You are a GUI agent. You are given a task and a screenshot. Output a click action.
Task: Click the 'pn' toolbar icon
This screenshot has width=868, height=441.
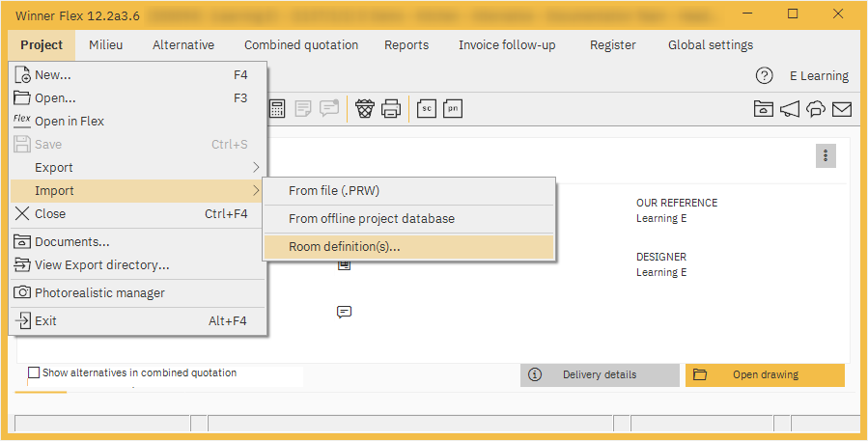click(453, 109)
